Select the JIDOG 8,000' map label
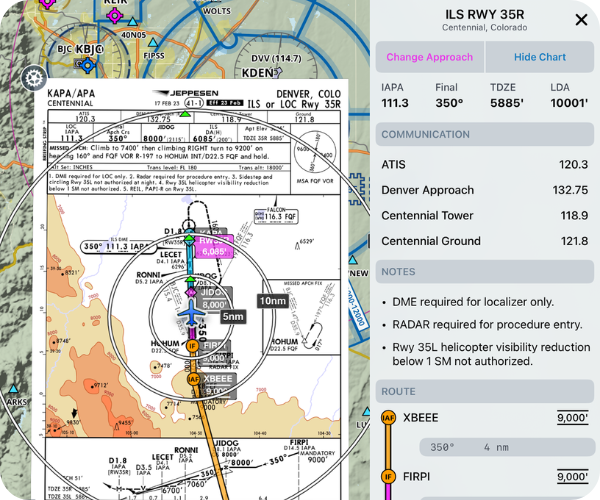 (x=214, y=299)
